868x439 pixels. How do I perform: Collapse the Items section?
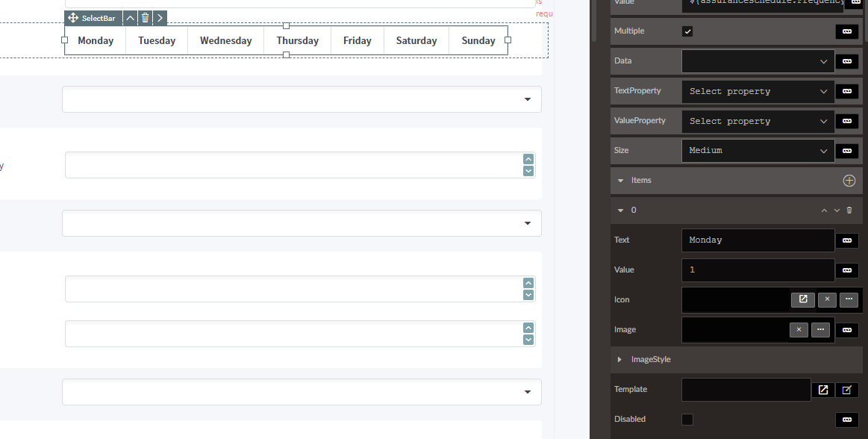click(x=620, y=181)
